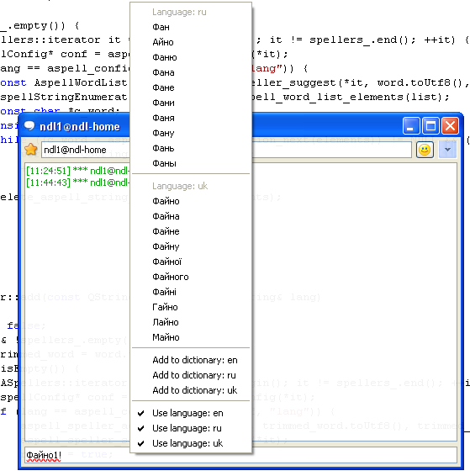Choose the Ukrainian suggestion Файну
The image size is (470, 476).
(191, 246)
